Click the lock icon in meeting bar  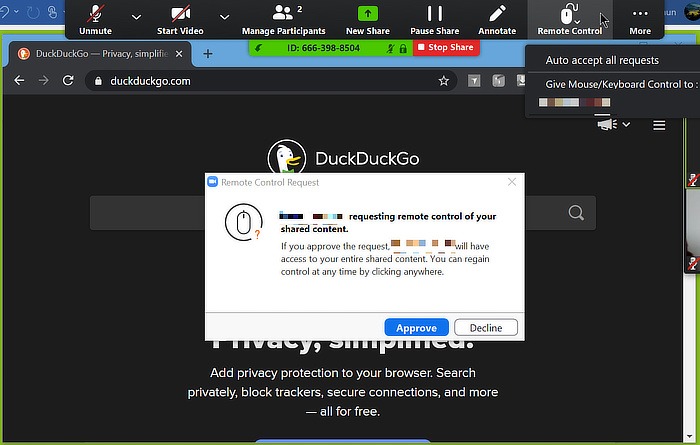coord(403,48)
